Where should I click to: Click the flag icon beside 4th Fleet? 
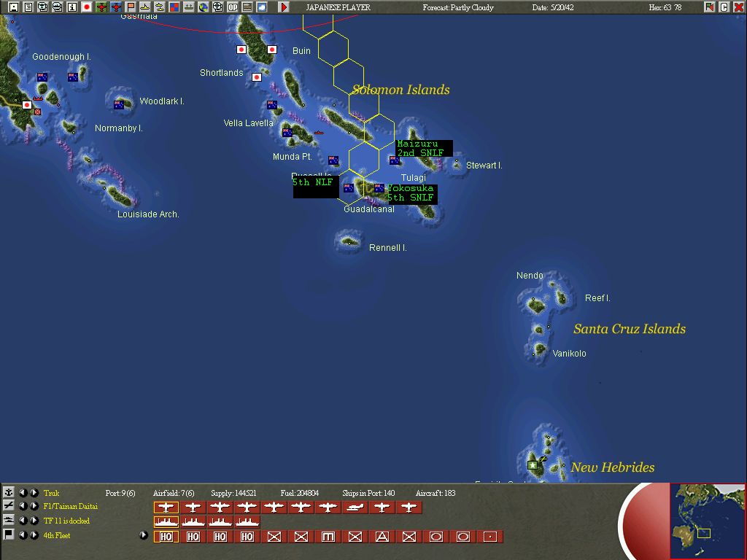click(9, 534)
